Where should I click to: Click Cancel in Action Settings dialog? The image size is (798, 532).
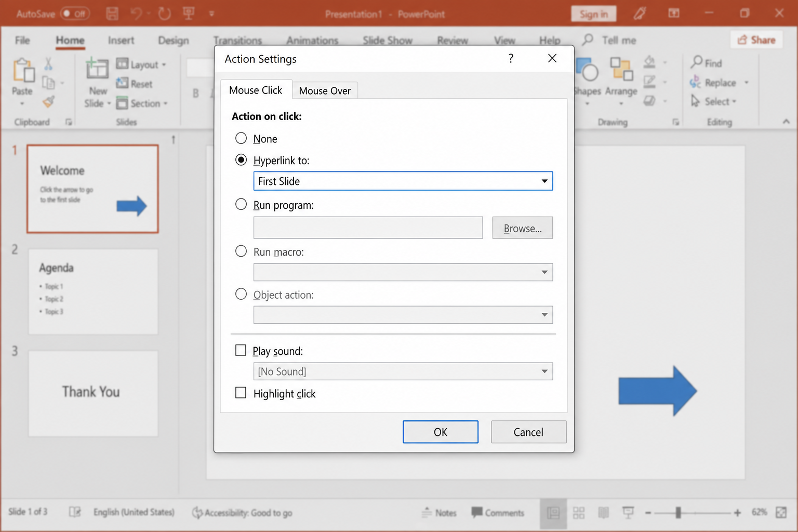pyautogui.click(x=528, y=432)
